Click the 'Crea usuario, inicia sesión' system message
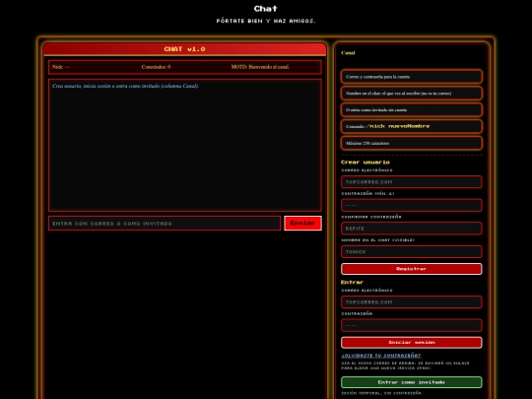Screen dimensions: 532x399 (125, 86)
